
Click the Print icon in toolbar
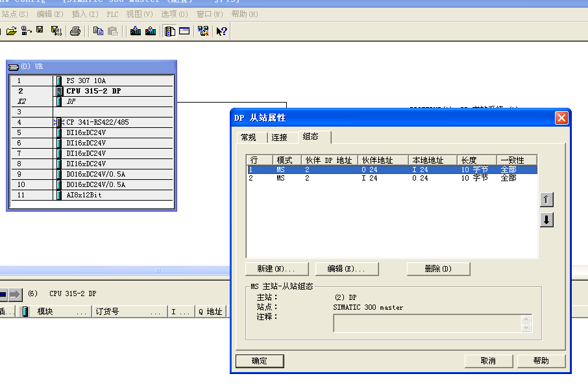tap(75, 31)
